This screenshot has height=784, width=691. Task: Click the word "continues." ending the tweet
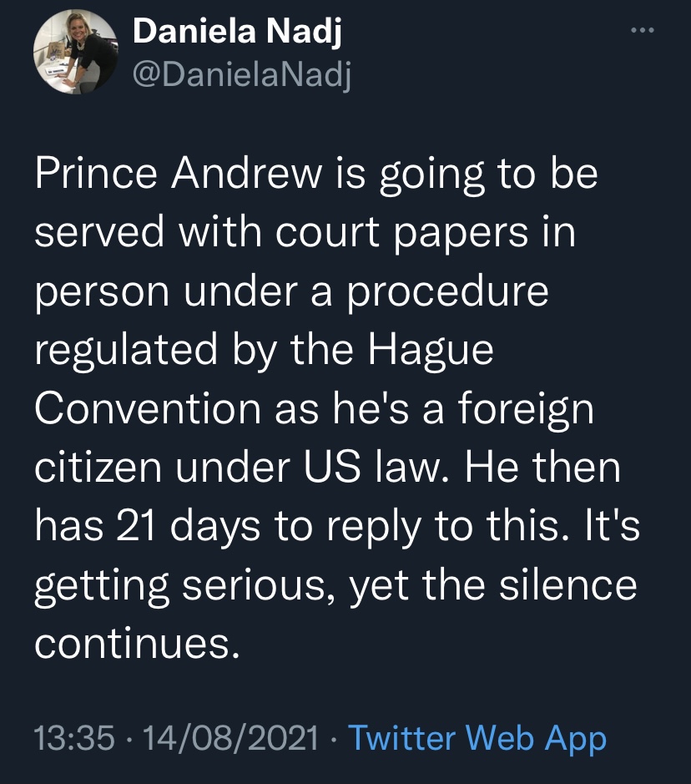pyautogui.click(x=138, y=644)
